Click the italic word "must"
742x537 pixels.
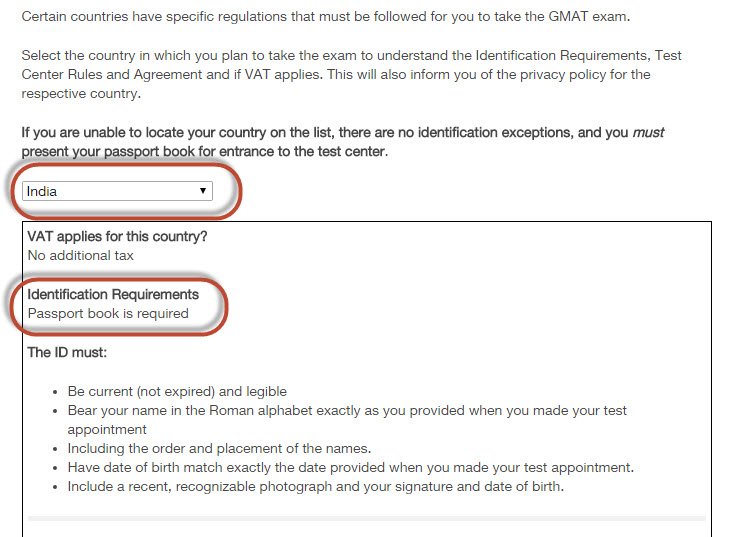[x=648, y=132]
